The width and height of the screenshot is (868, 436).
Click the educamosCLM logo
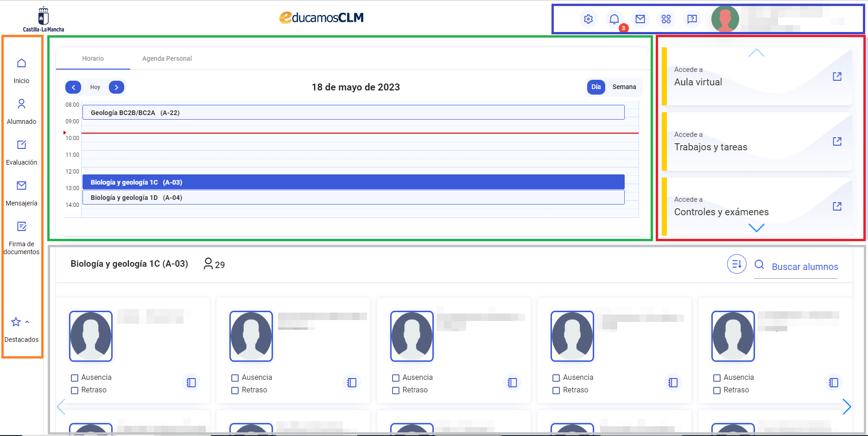click(321, 18)
